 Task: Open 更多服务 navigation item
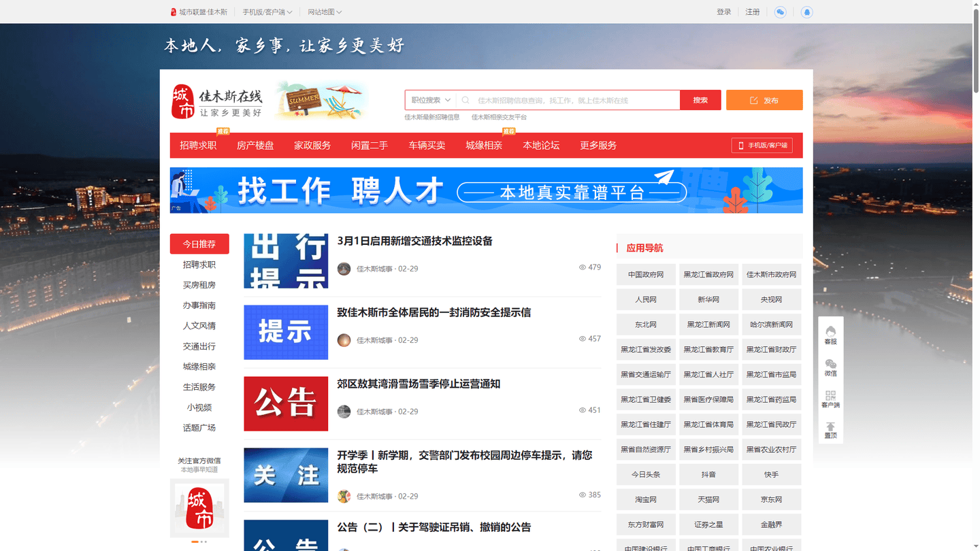(x=598, y=146)
